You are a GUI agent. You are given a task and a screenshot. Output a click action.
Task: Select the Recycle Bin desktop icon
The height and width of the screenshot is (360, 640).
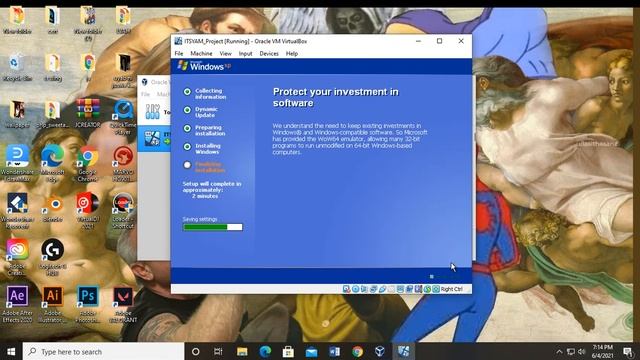point(16,67)
